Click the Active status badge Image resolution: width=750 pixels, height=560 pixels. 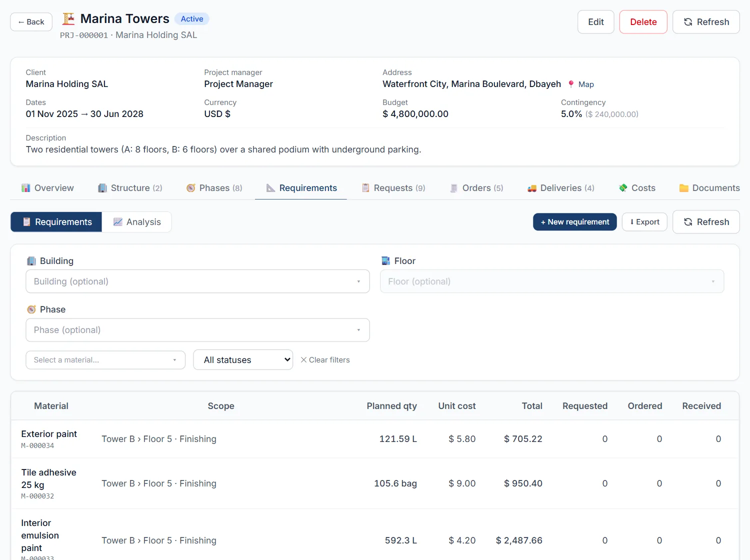192,19
